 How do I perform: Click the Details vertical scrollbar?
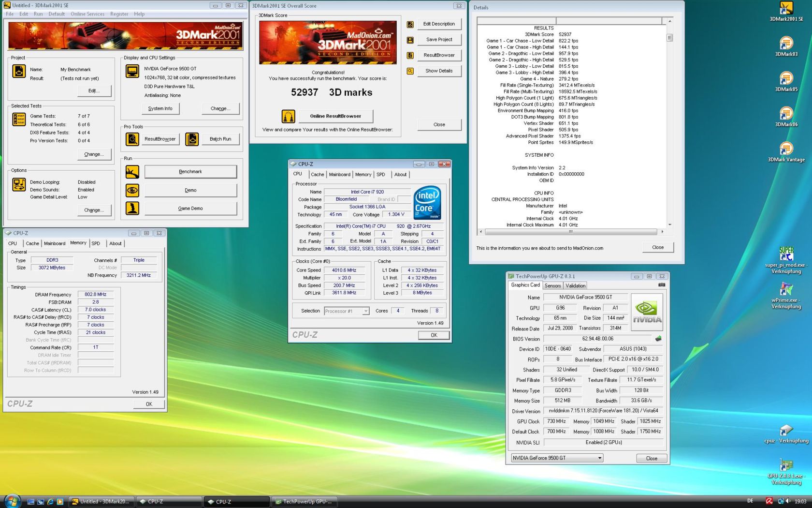click(x=670, y=123)
